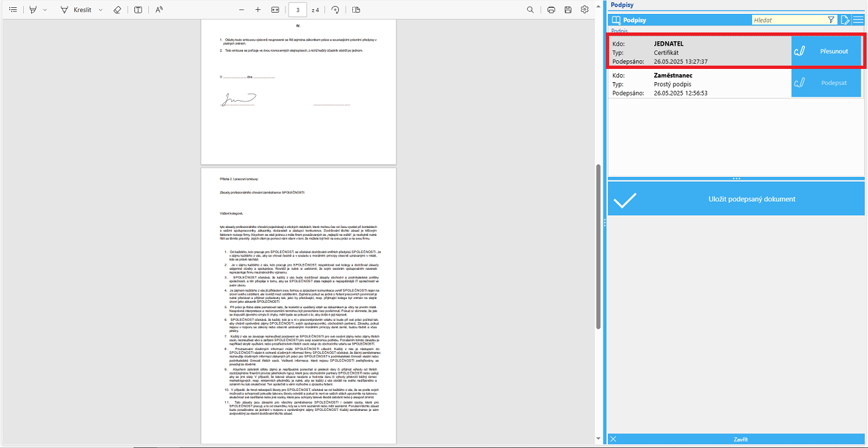Viewport: 868px width, 448px height.
Task: Pick the eraser tool
Action: pyautogui.click(x=117, y=10)
